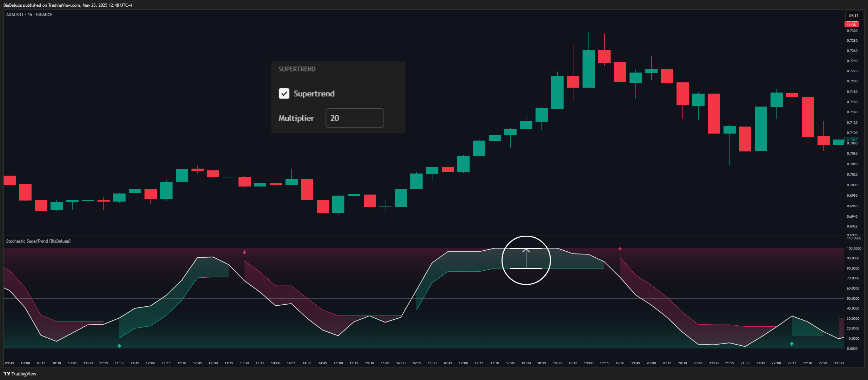Click the BigBeluga published on TradingView.com header
This screenshot has width=868, height=380.
(x=68, y=5)
